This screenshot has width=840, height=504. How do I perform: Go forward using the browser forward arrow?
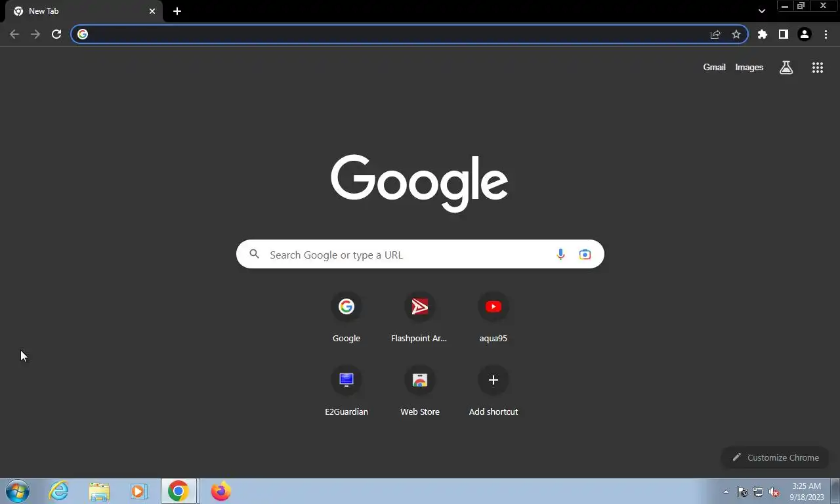coord(35,34)
